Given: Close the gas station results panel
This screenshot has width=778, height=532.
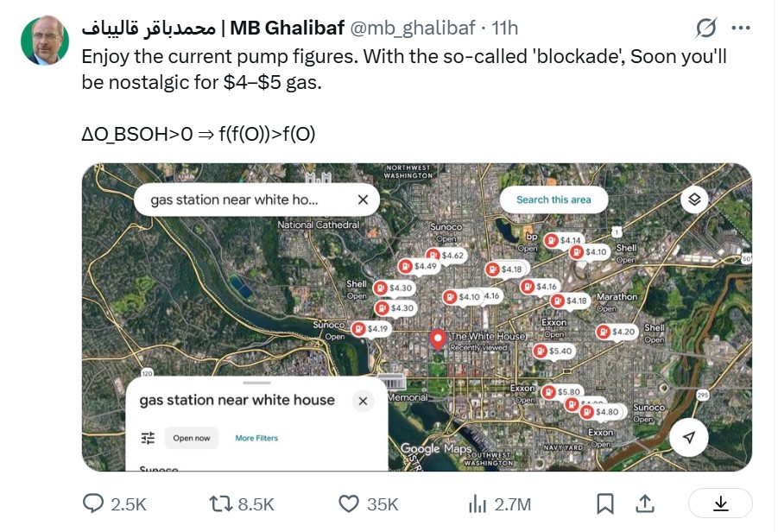Looking at the screenshot, I should pos(363,401).
